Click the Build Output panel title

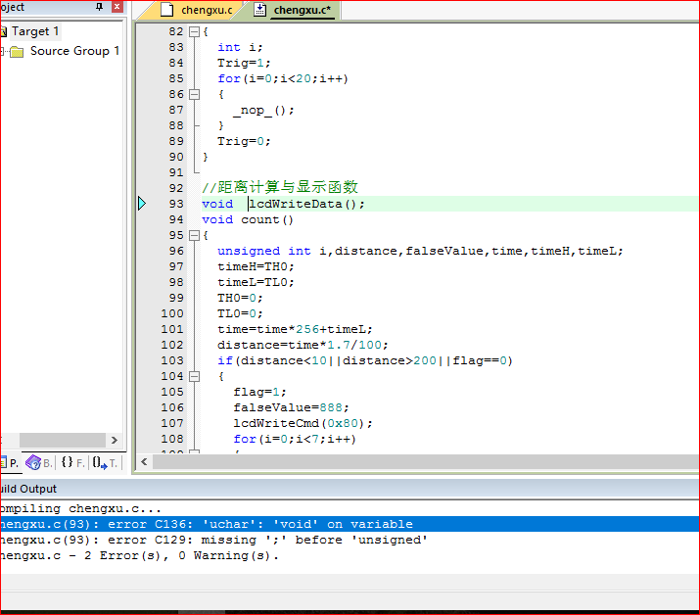coord(28,489)
